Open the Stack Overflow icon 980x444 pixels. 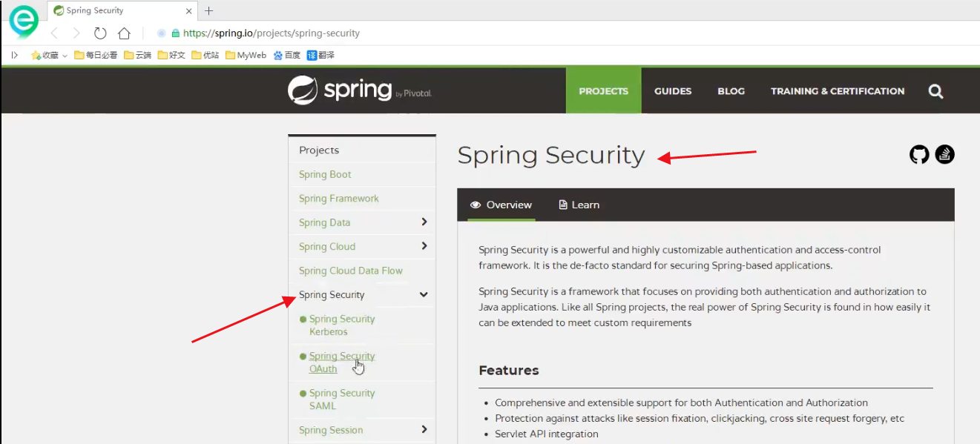point(944,154)
